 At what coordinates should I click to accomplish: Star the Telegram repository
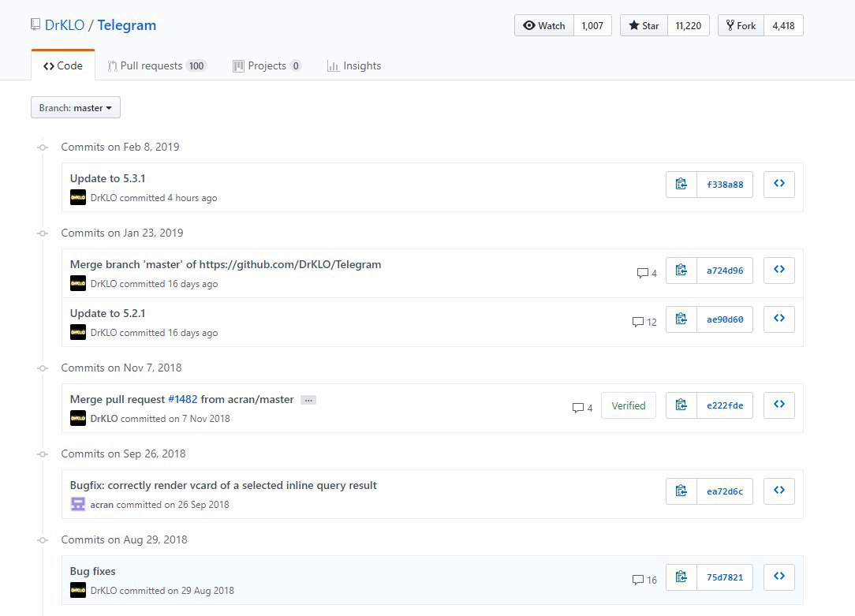tap(644, 25)
